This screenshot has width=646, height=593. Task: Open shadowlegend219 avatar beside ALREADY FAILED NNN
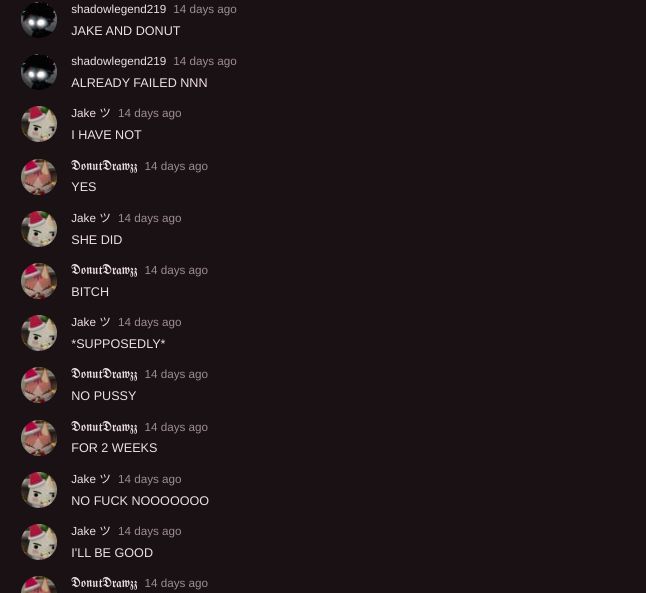[x=39, y=72]
